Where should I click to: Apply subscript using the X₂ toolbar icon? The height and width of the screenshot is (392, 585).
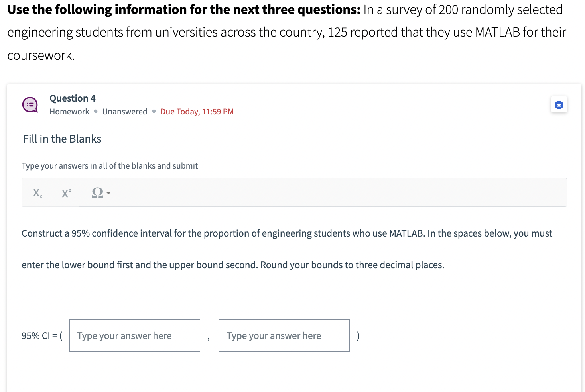[37, 192]
